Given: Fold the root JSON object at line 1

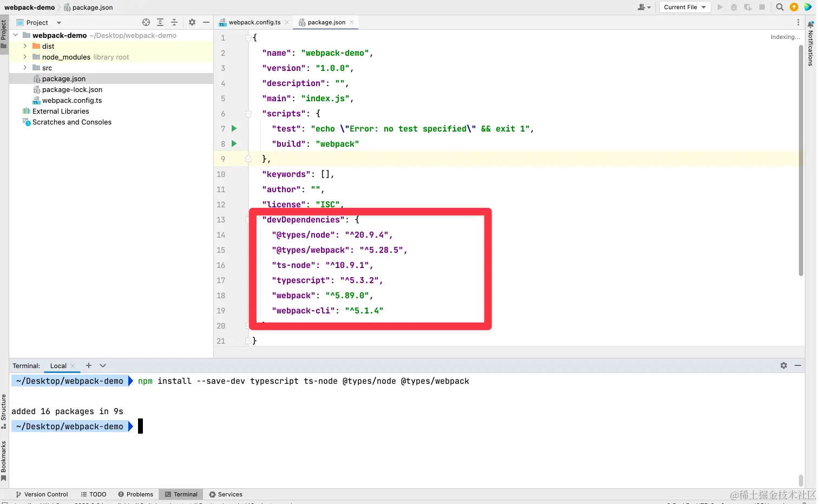Looking at the screenshot, I should tap(248, 38).
